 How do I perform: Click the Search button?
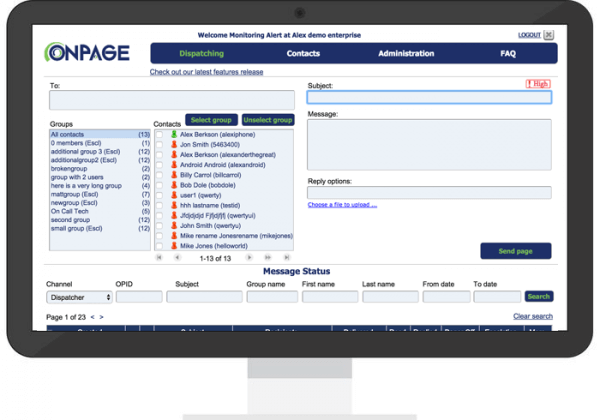tap(539, 296)
